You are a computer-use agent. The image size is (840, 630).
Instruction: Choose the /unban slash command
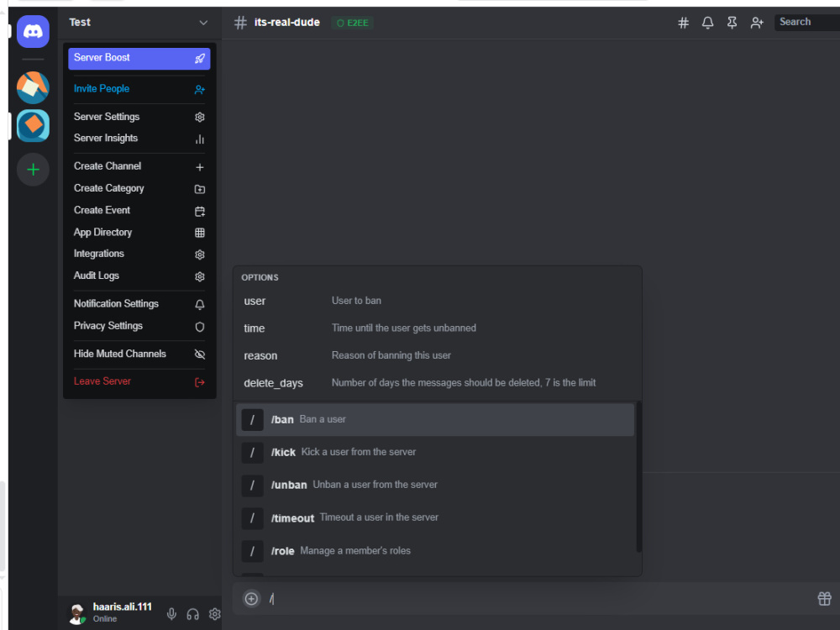(435, 485)
